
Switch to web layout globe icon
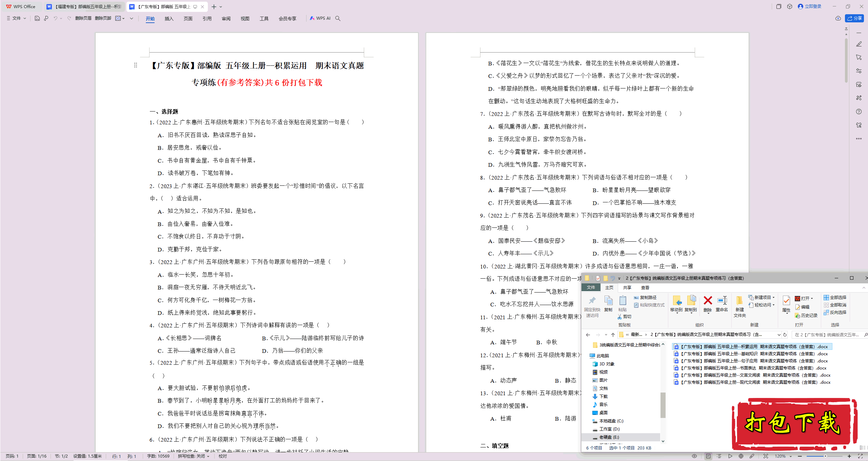[741, 456]
